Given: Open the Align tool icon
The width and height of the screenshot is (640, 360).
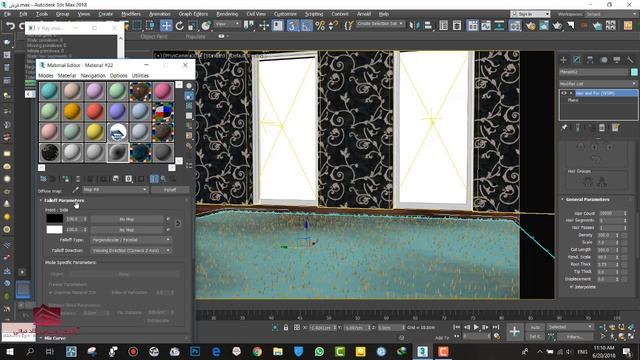Looking at the screenshot, I should (x=427, y=26).
